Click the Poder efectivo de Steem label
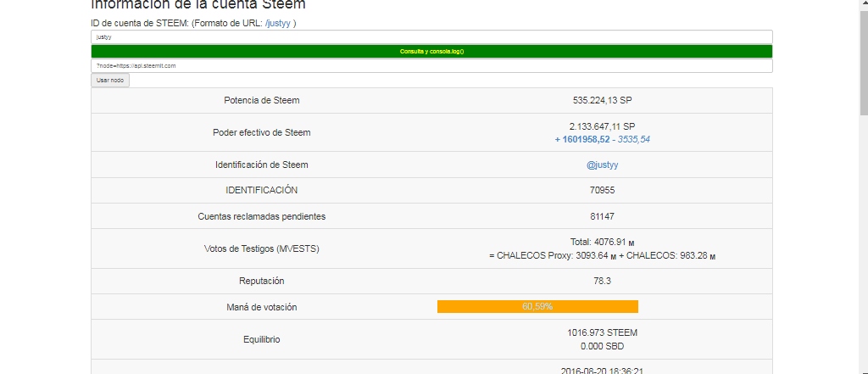Viewport: 868px width, 374px height. tap(262, 133)
